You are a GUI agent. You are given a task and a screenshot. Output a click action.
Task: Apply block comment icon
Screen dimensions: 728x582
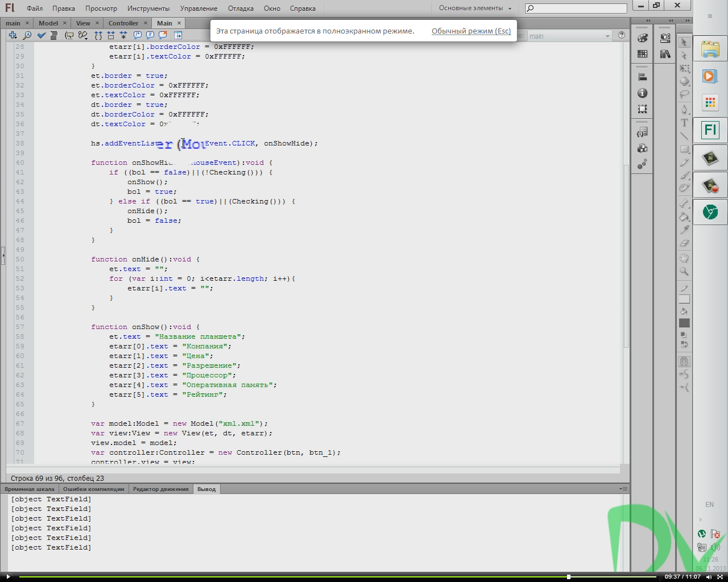(137, 35)
